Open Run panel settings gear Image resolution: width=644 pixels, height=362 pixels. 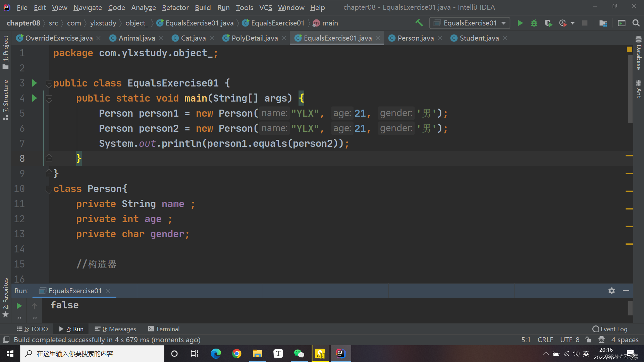(x=611, y=291)
